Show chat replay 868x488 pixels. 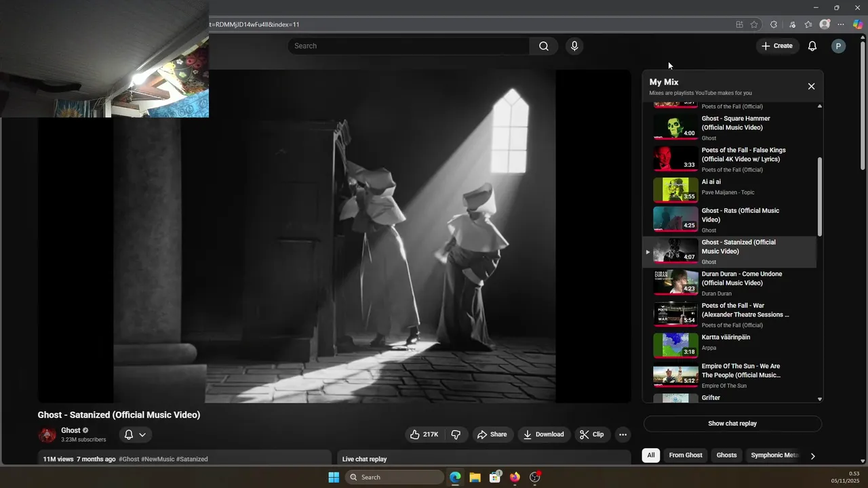[732, 424]
